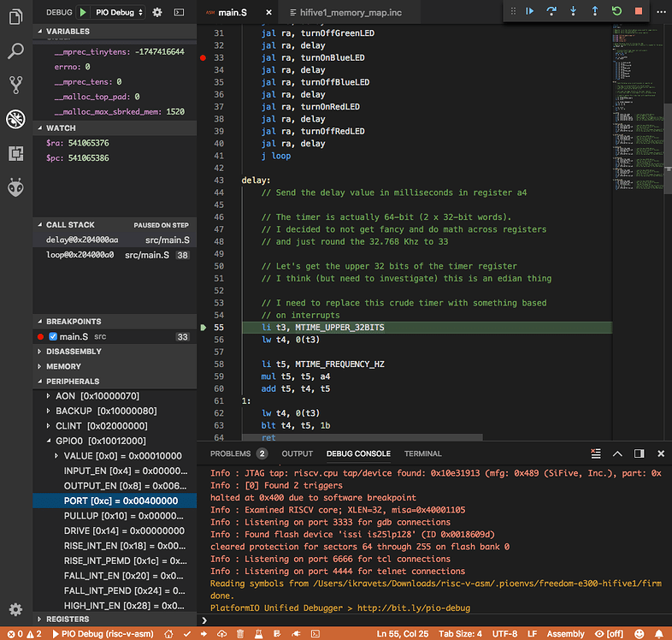Screen dimensions: 672x640
Task: Toggle the main.S breakpoint checkbox
Action: tap(53, 337)
